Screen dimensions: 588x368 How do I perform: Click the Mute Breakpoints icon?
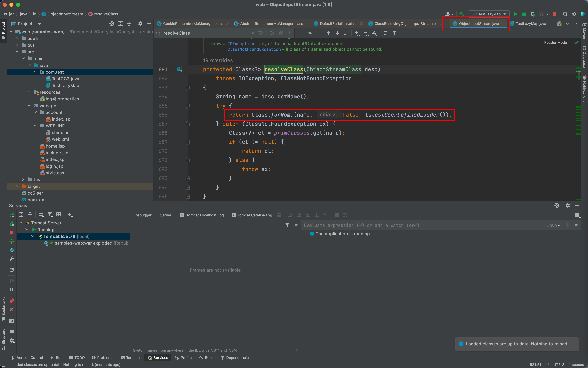12,310
